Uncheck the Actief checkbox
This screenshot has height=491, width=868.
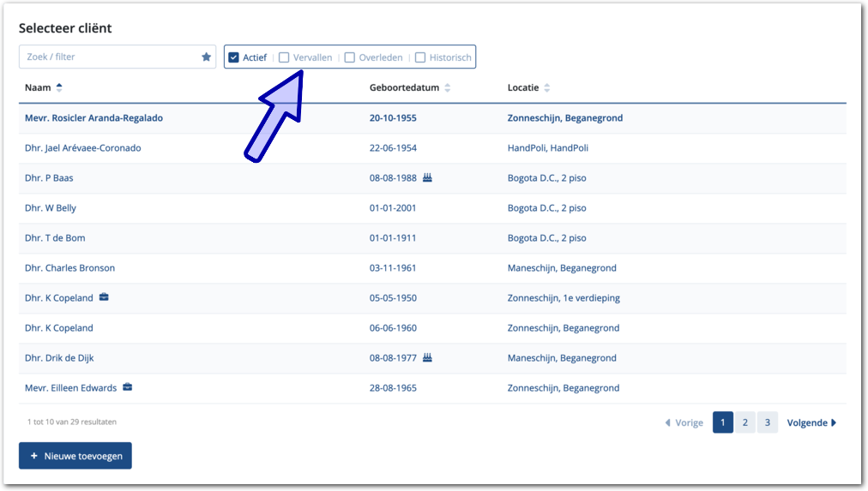[x=233, y=58]
